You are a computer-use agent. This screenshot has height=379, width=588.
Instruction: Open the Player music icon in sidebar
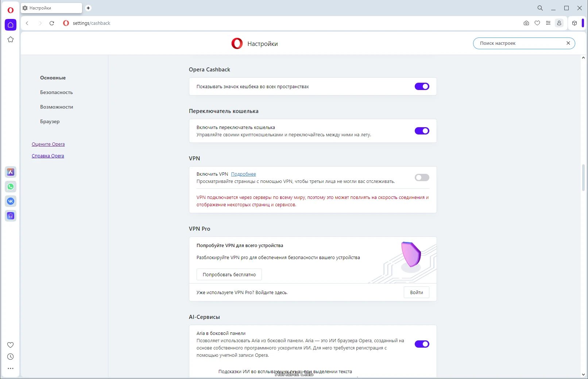pyautogui.click(x=11, y=216)
